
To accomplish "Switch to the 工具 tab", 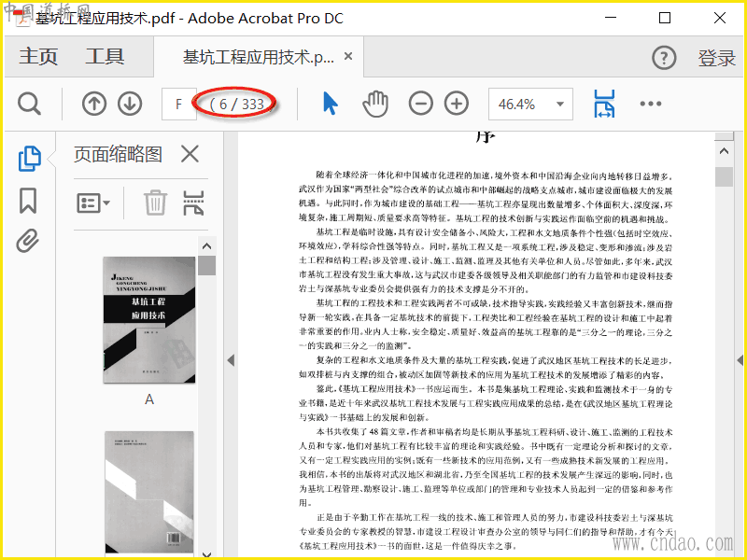I will pyautogui.click(x=105, y=57).
